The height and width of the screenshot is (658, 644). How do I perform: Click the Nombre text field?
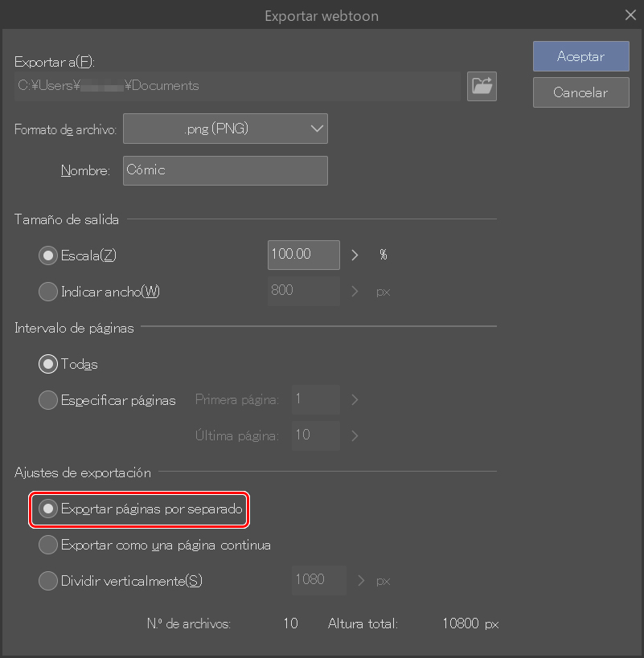click(x=225, y=170)
